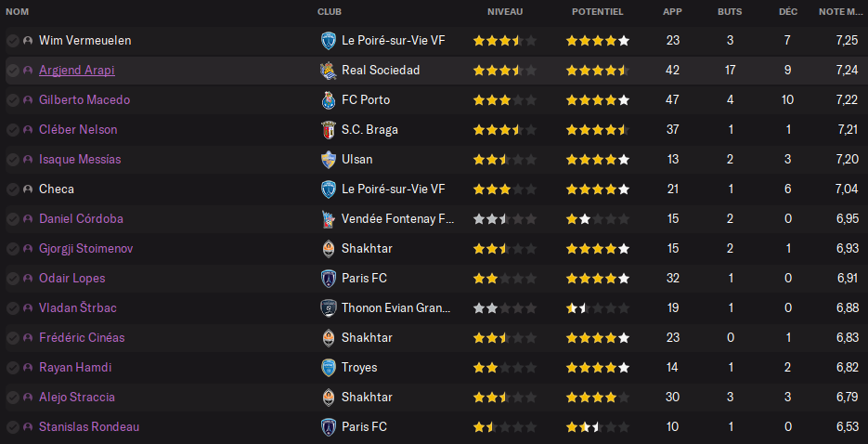868x444 pixels.
Task: Click person icon beside Checa
Action: coord(28,189)
